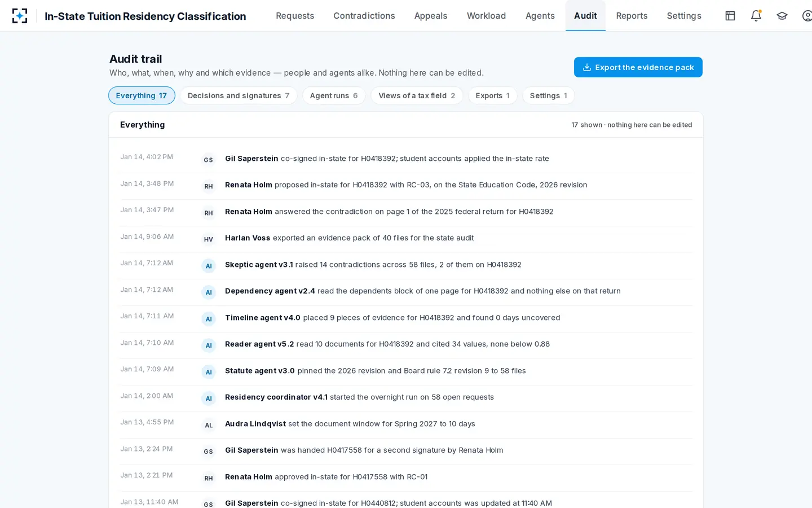Click AI avatar for Residency coordinator v4.1
The width and height of the screenshot is (812, 508).
pos(209,398)
